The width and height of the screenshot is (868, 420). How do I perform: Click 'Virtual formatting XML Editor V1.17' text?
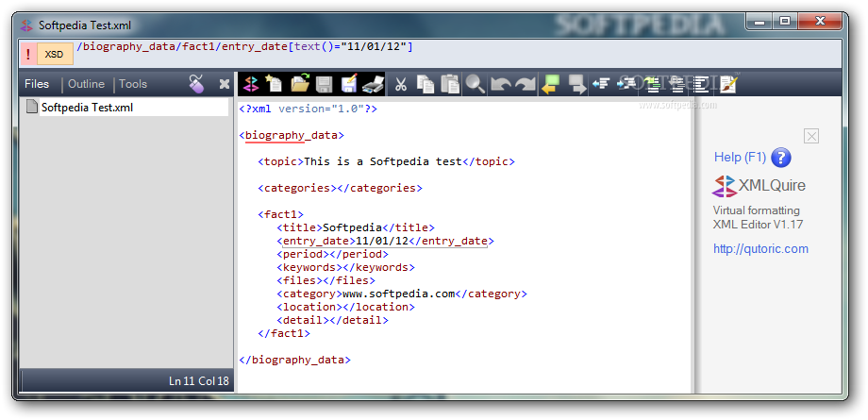(x=758, y=218)
